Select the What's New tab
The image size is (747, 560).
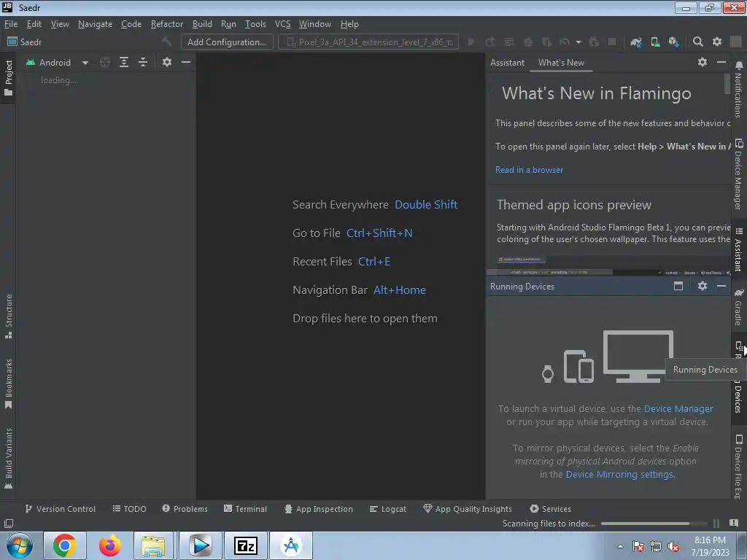point(561,63)
